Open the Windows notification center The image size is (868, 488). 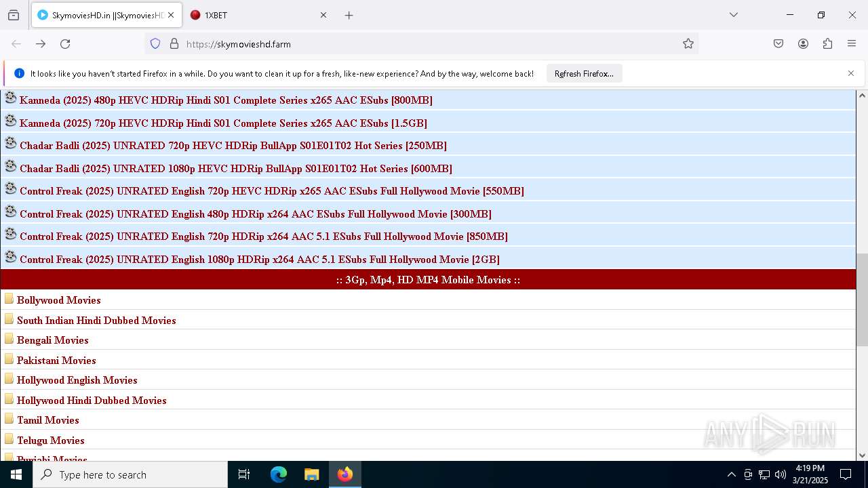(846, 474)
